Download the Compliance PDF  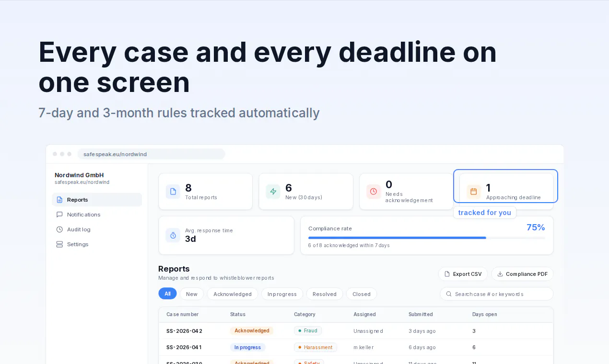click(x=522, y=274)
